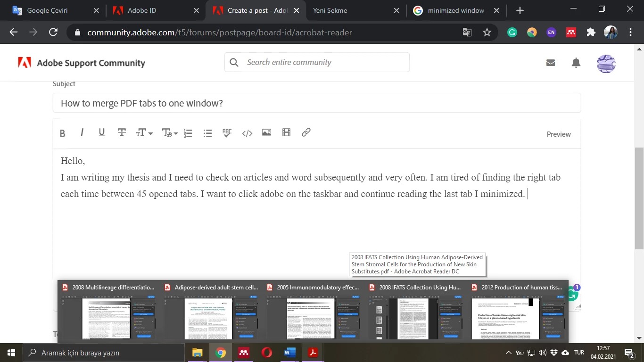The height and width of the screenshot is (362, 644).
Task: Click the address bar URL
Action: [219, 33]
